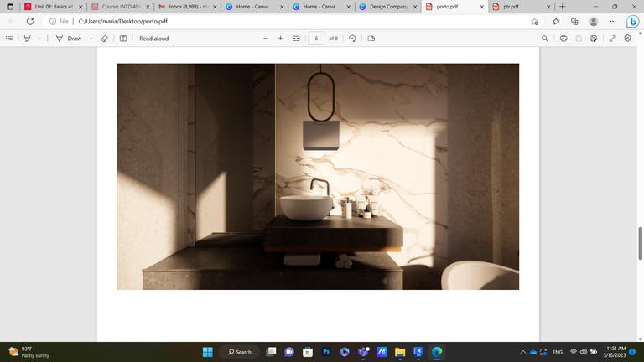Zoom out using the minus button
Image resolution: width=644 pixels, height=362 pixels.
[266, 39]
